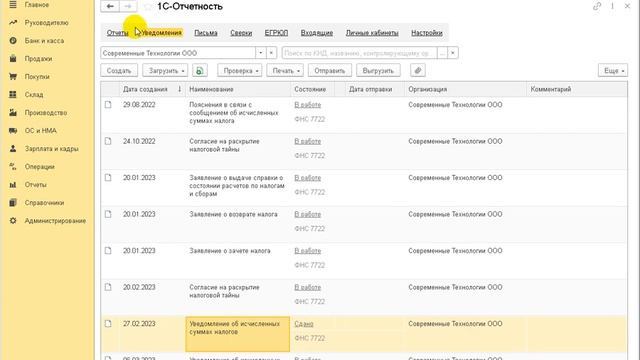Select document icon for row 27.02.2023

(x=108, y=324)
